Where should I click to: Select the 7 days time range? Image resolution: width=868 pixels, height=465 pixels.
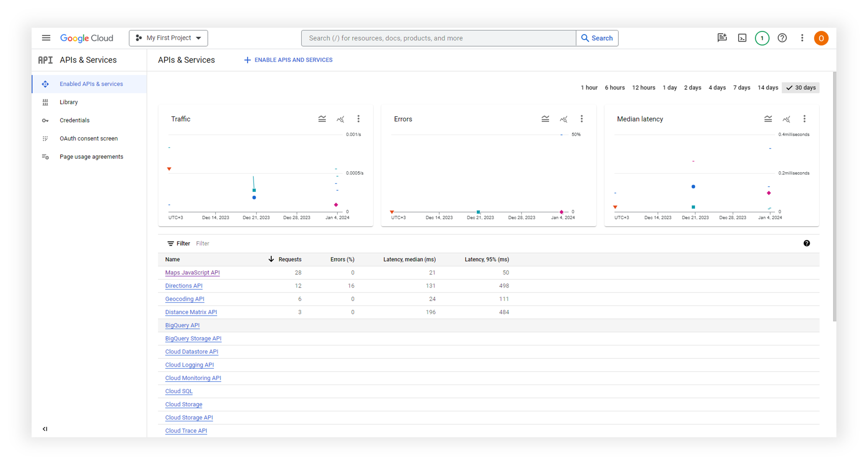click(742, 88)
